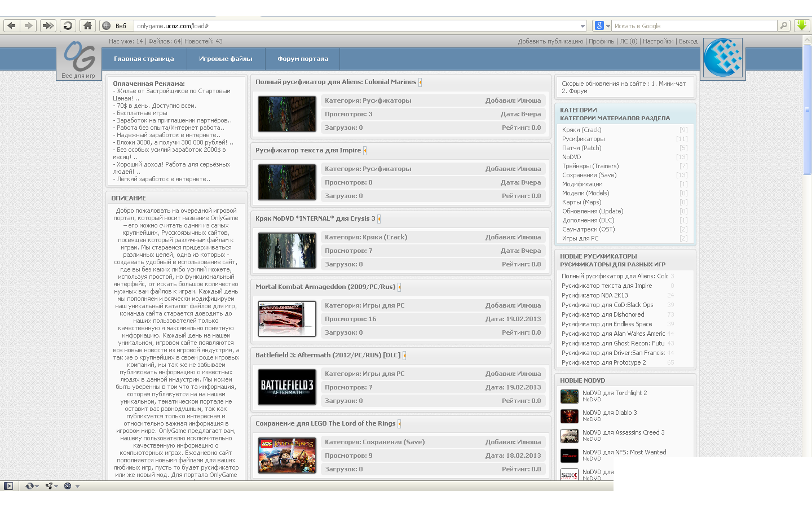The height and width of the screenshot is (508, 812).
Task: Click the NFS: Most Wanted NoDVD thumbnail icon
Action: pyautogui.click(x=570, y=456)
